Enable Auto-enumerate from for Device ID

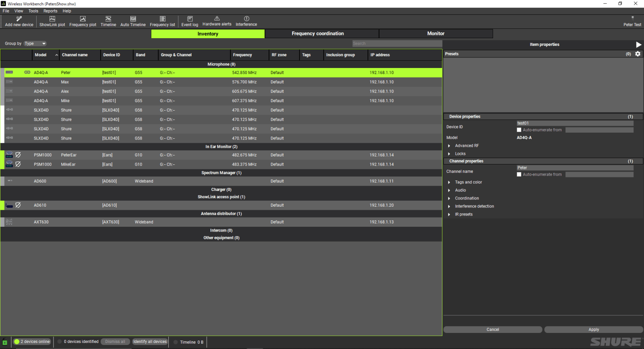coord(519,130)
